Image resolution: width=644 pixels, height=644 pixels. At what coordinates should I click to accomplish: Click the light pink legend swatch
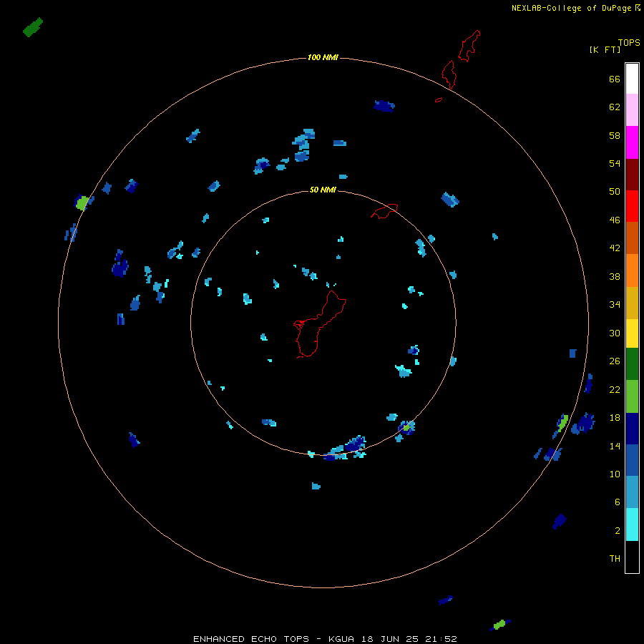point(632,110)
